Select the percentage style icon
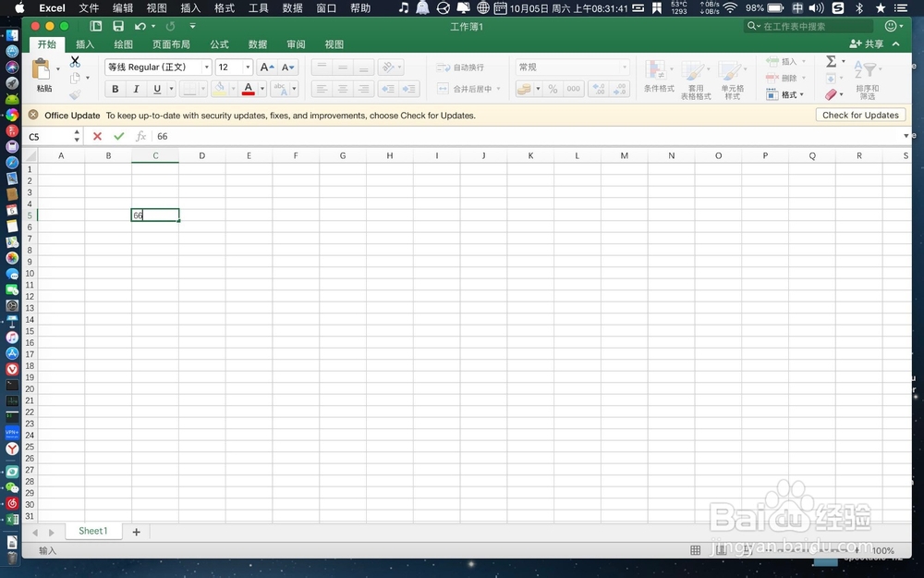This screenshot has width=924, height=578. 553,88
